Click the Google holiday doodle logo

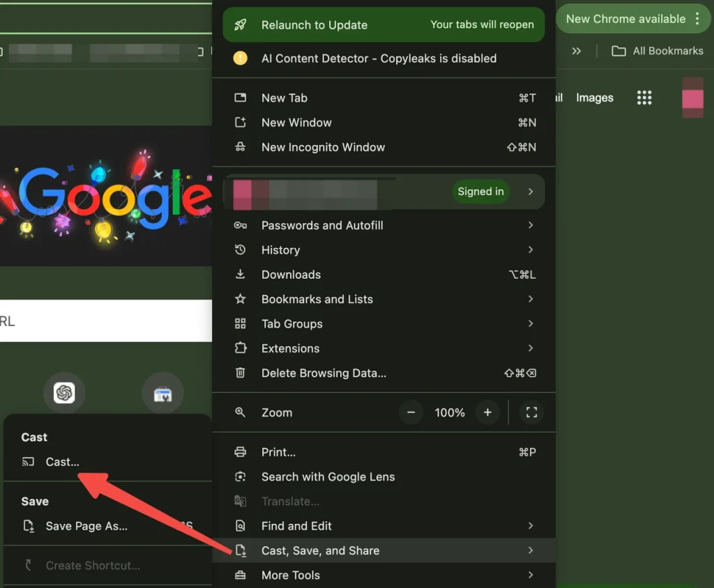[x=112, y=196]
